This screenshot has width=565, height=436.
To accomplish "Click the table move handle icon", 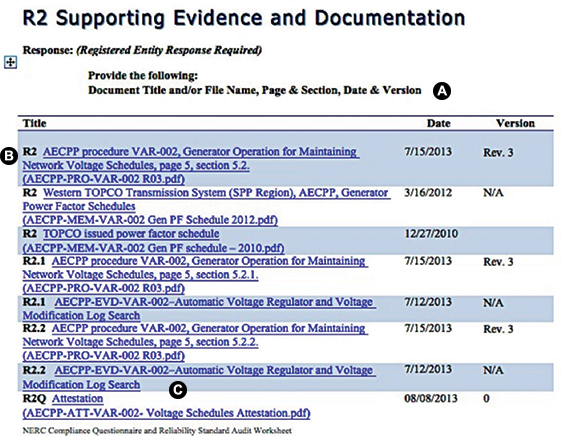I will coord(10,62).
